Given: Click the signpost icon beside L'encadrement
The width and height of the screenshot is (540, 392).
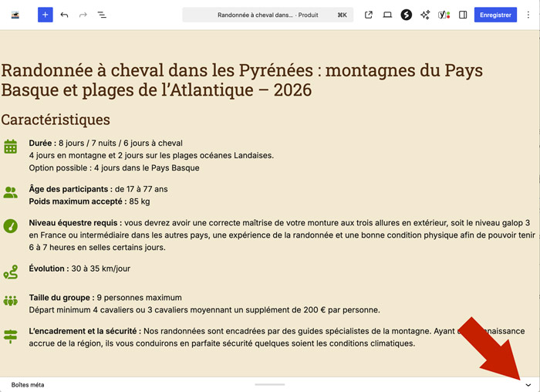Looking at the screenshot, I should (x=10, y=336).
